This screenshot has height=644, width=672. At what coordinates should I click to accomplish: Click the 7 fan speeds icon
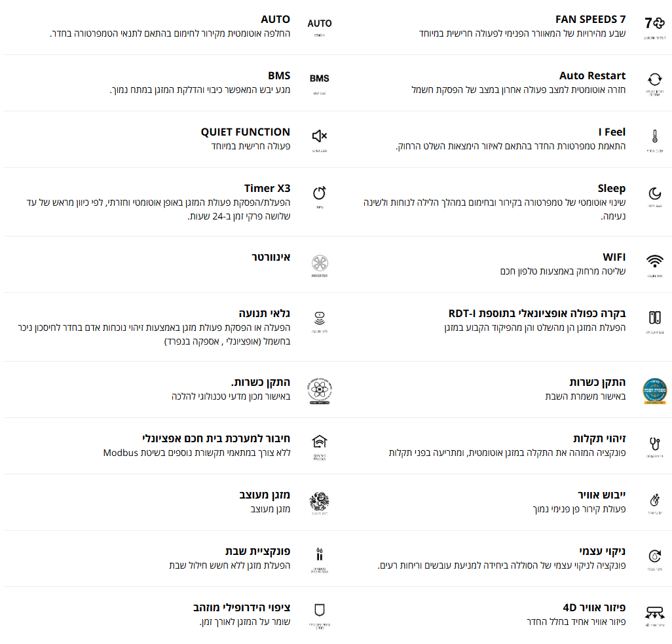tap(654, 24)
